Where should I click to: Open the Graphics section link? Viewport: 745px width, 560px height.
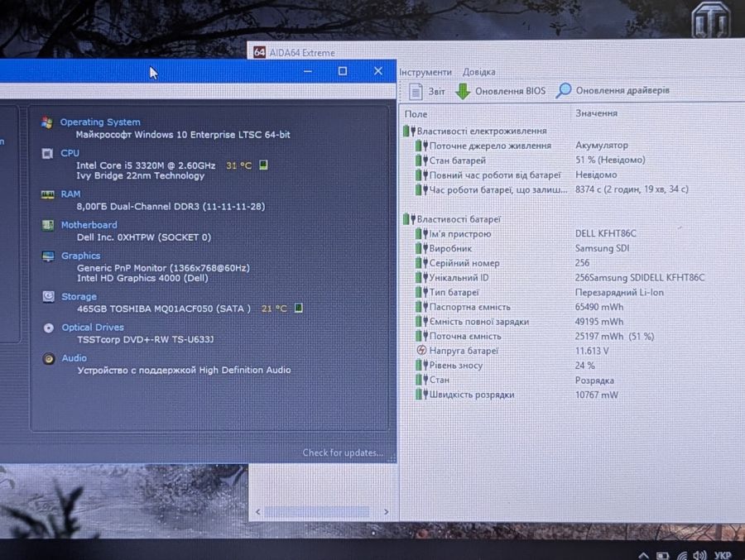pyautogui.click(x=81, y=256)
